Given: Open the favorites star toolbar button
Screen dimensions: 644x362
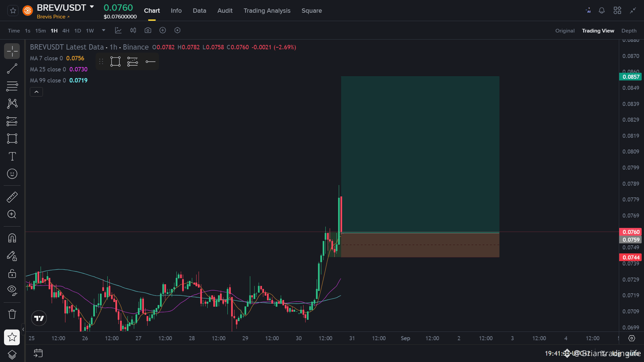Looking at the screenshot, I should pyautogui.click(x=12, y=337).
